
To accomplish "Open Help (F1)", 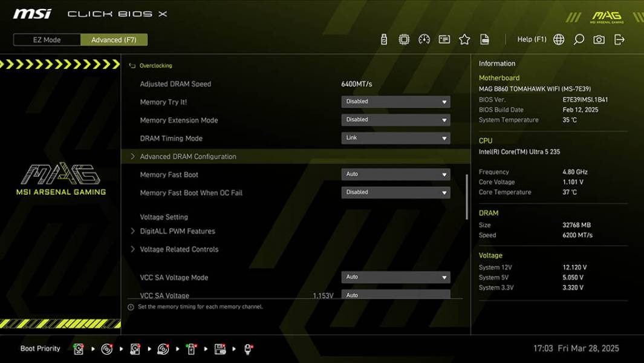I will pyautogui.click(x=532, y=39).
